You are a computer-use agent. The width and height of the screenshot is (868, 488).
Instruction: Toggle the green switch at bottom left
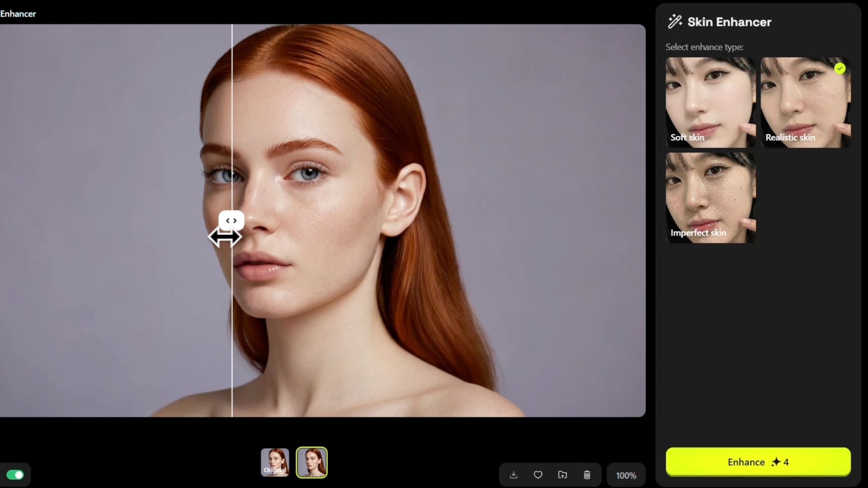pyautogui.click(x=15, y=475)
